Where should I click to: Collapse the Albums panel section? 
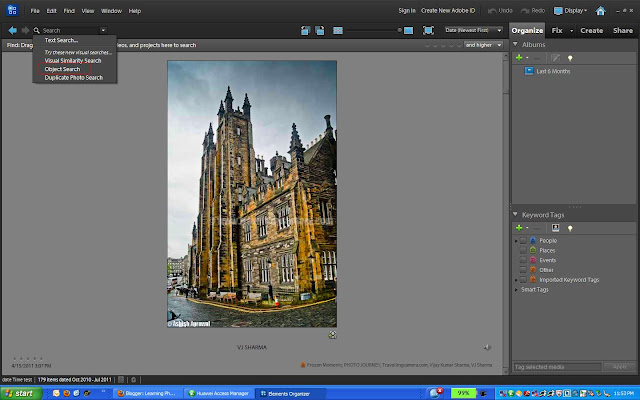pos(517,45)
